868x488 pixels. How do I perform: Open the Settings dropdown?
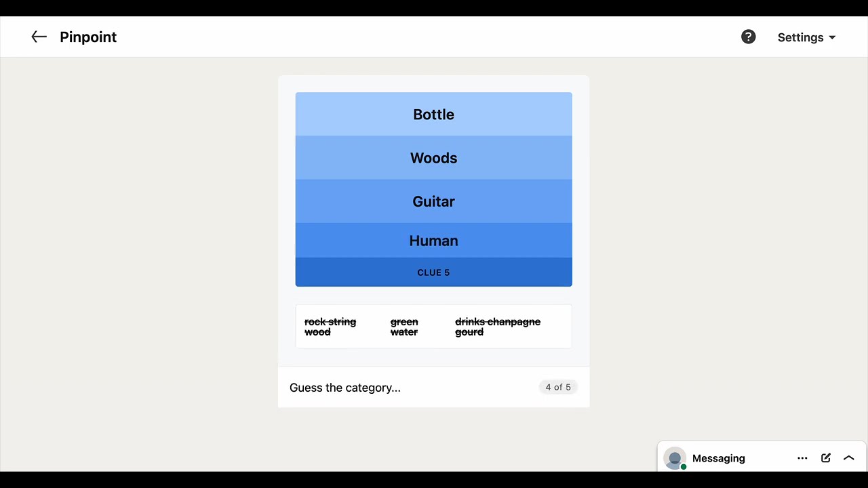[806, 37]
